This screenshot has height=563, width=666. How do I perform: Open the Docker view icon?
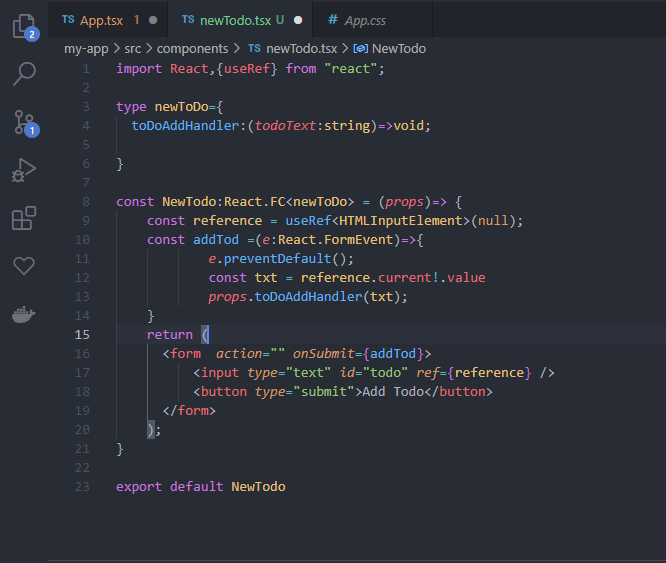pyautogui.click(x=24, y=314)
